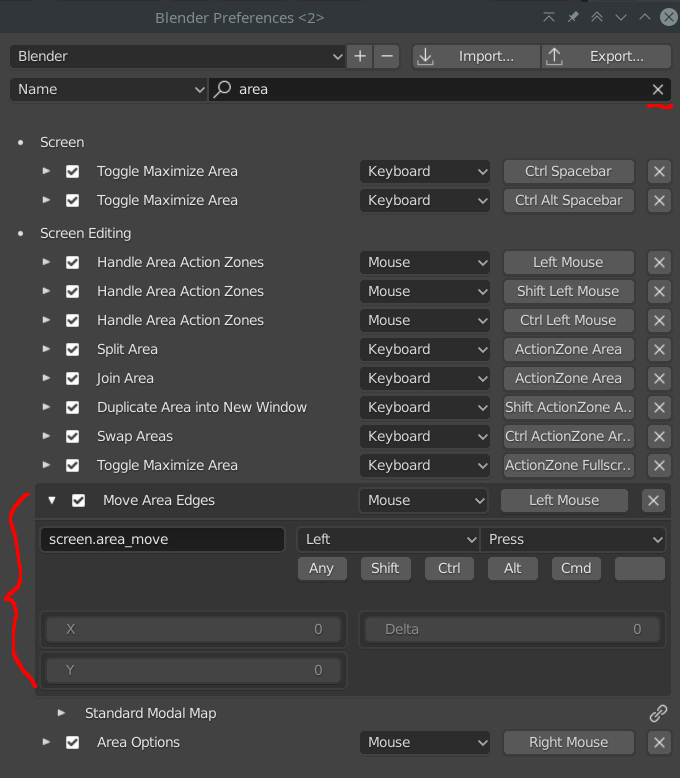Pin the Blender Preferences window

click(573, 17)
